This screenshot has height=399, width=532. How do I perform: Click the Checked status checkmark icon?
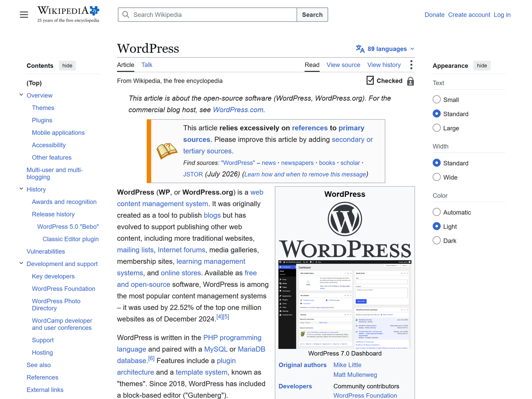pyautogui.click(x=370, y=80)
